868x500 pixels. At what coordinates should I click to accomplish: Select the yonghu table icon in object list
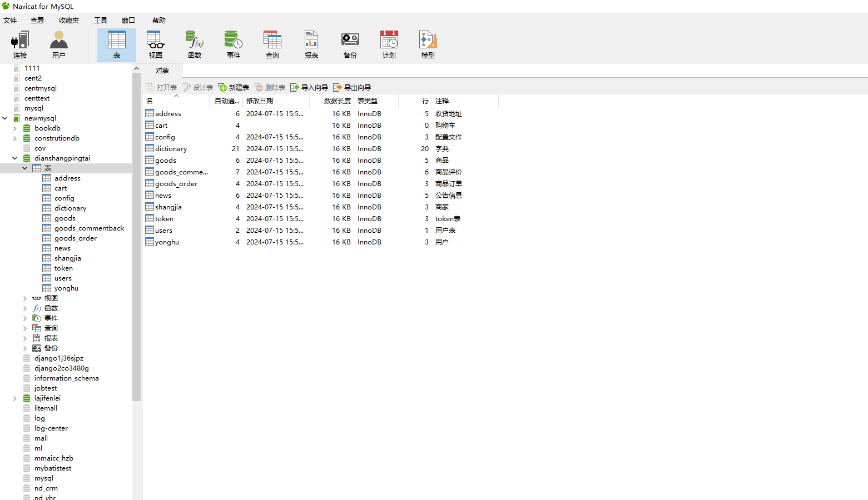(x=150, y=242)
